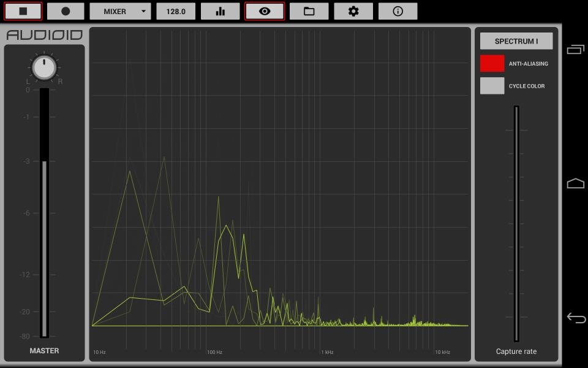588x368 pixels.
Task: Click the Capture rate vertical slider
Action: coord(516,223)
